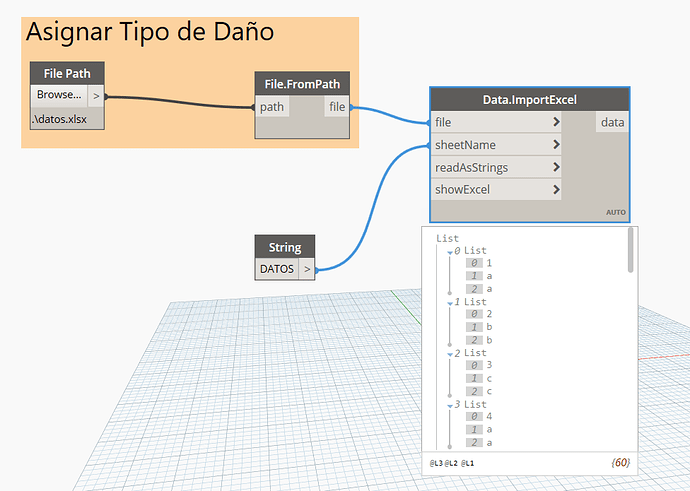
Task: Select value 2 in 1 List
Action: tap(489, 314)
